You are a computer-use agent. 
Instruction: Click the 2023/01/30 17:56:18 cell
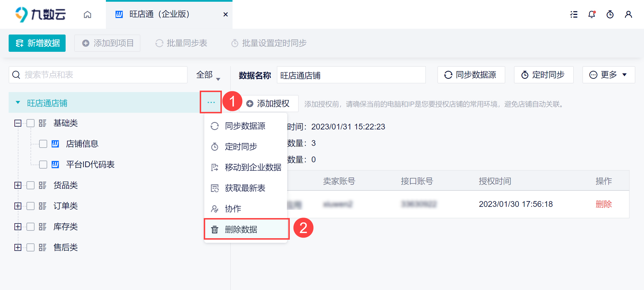(x=516, y=204)
